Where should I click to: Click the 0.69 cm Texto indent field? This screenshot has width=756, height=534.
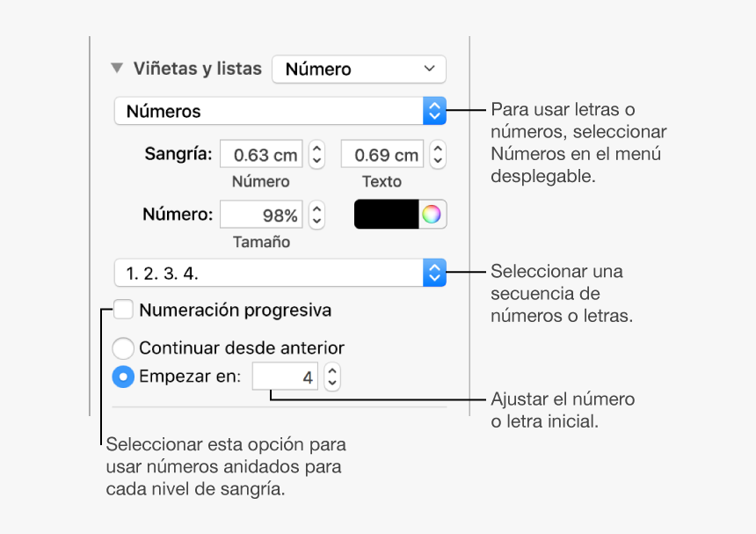click(x=382, y=154)
